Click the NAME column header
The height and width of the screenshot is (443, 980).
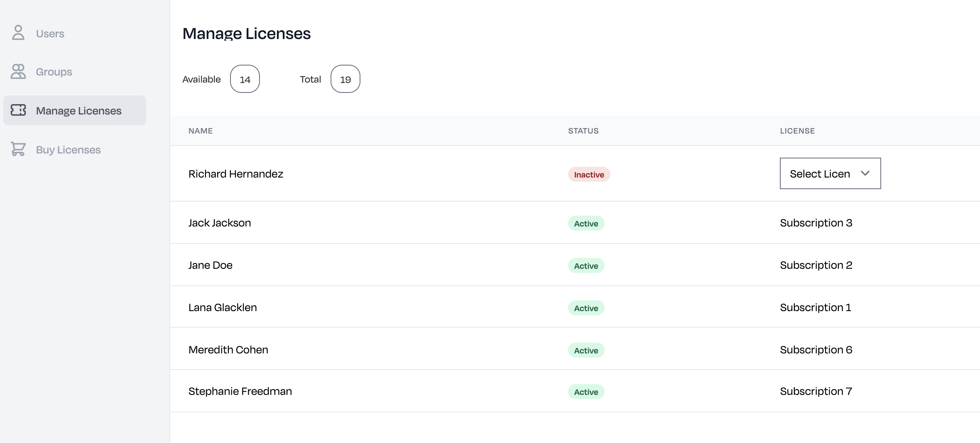(201, 131)
